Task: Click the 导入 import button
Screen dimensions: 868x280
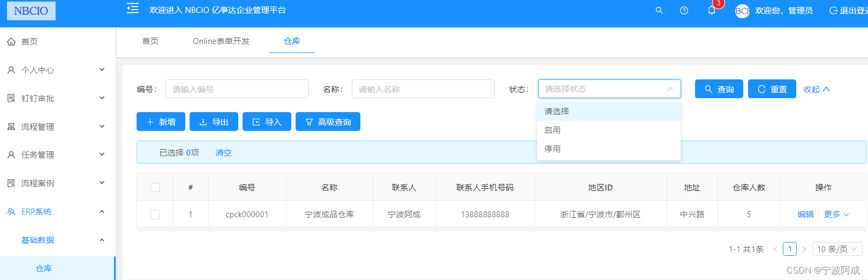Action: pyautogui.click(x=267, y=122)
